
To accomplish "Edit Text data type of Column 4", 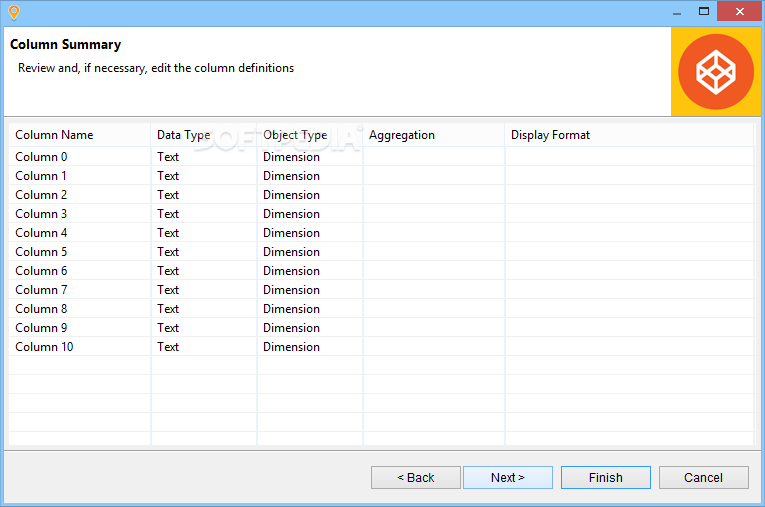I will (x=204, y=233).
